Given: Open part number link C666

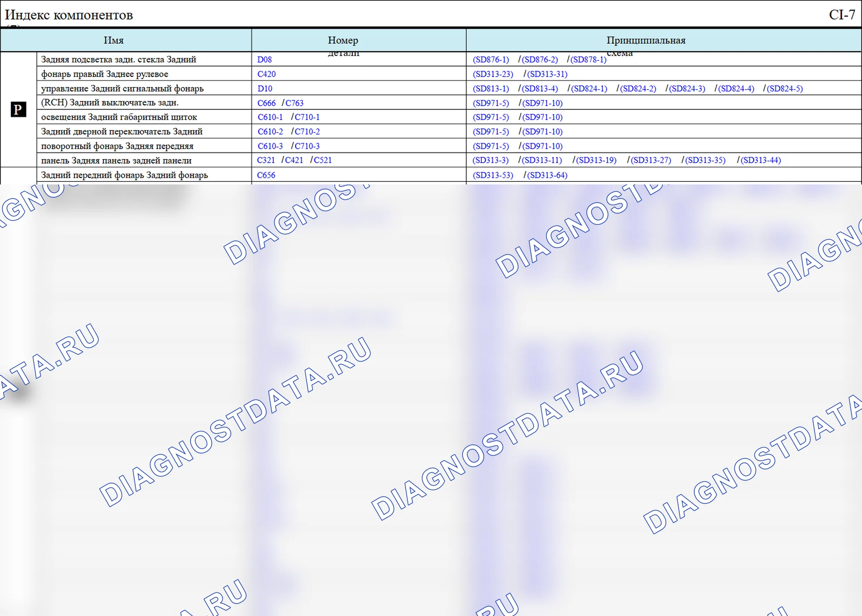Looking at the screenshot, I should [266, 103].
